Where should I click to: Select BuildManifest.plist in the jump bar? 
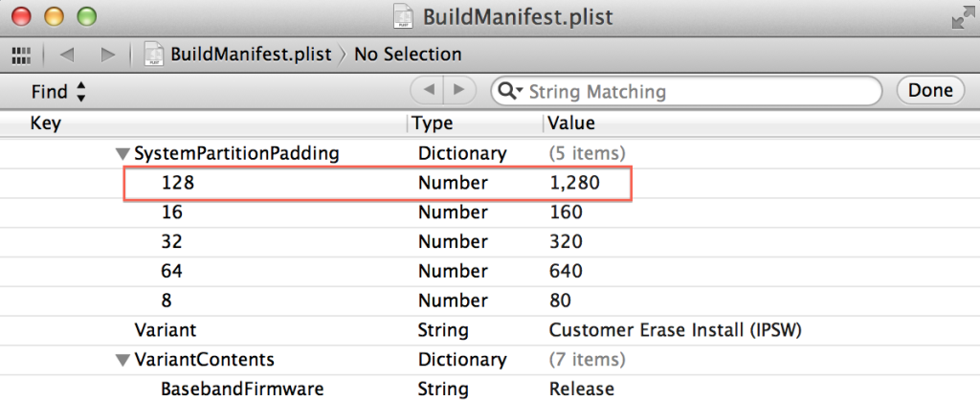pos(252,55)
